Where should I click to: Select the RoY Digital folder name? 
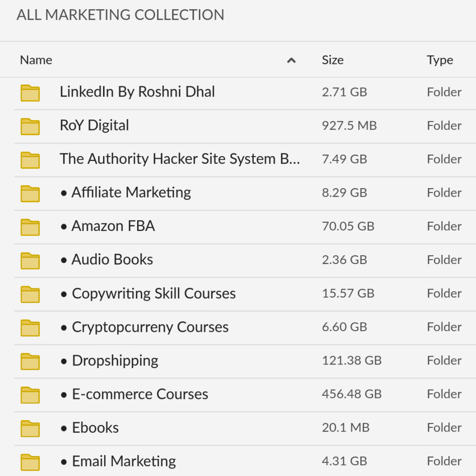coord(94,125)
